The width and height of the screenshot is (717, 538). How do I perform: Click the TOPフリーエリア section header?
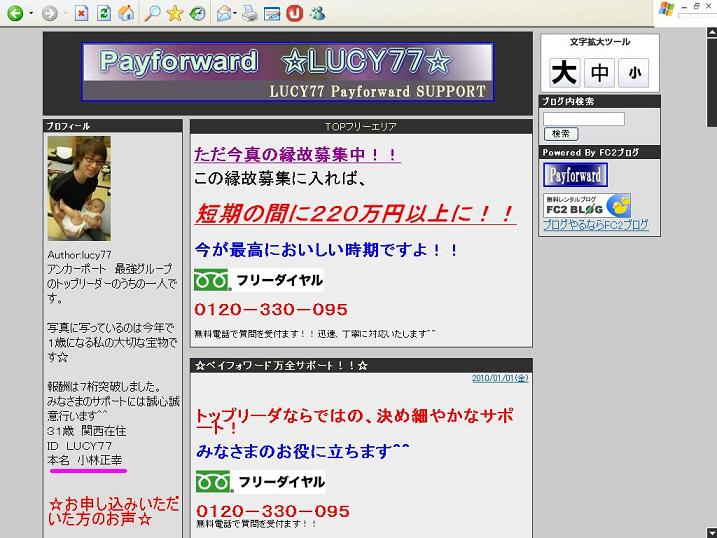pos(361,127)
